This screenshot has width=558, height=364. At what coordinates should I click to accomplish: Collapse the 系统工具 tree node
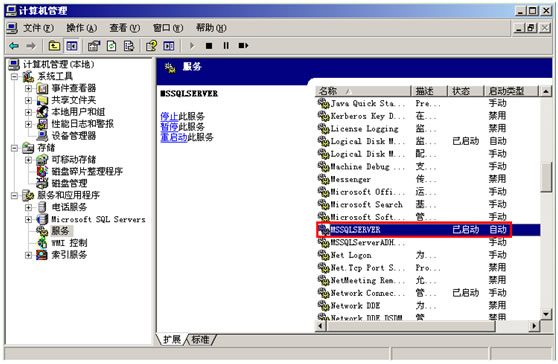[x=14, y=77]
